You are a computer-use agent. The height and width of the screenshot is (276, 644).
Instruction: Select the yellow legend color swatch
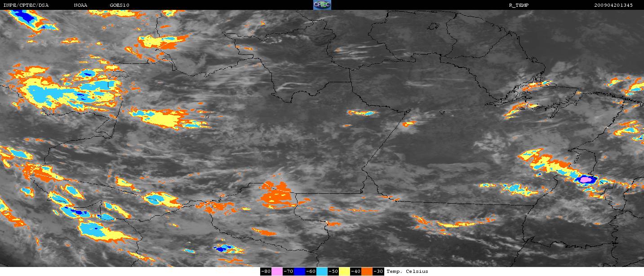pyautogui.click(x=344, y=271)
